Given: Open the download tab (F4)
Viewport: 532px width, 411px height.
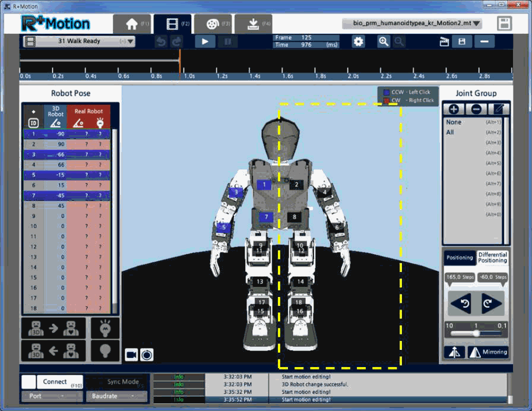Looking at the screenshot, I should 253,24.
